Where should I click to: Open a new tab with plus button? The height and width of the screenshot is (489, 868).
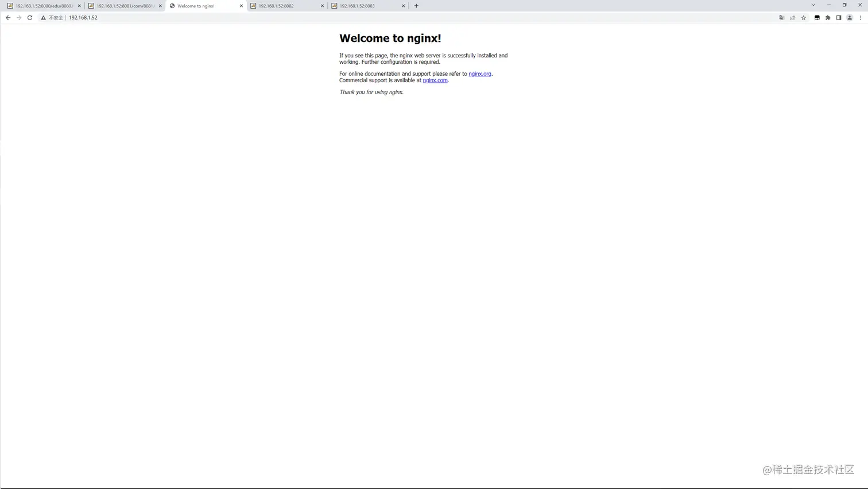(416, 6)
